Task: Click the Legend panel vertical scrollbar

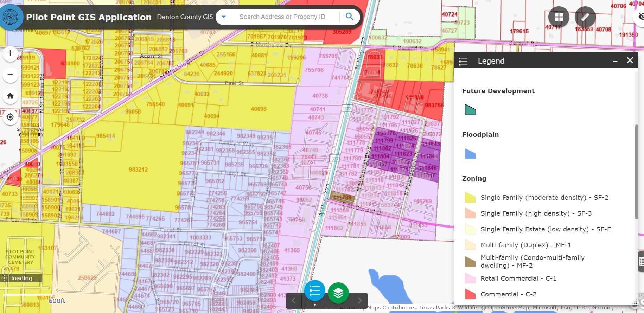Action: tap(637, 172)
